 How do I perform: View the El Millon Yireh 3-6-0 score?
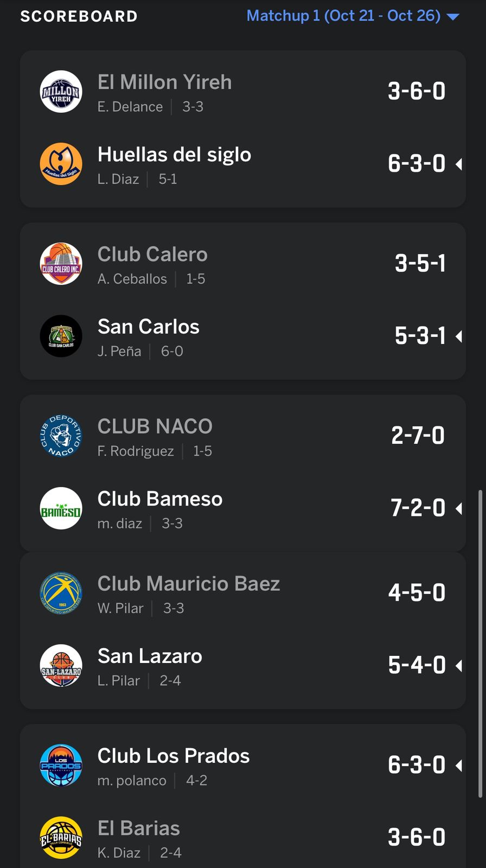pyautogui.click(x=416, y=91)
